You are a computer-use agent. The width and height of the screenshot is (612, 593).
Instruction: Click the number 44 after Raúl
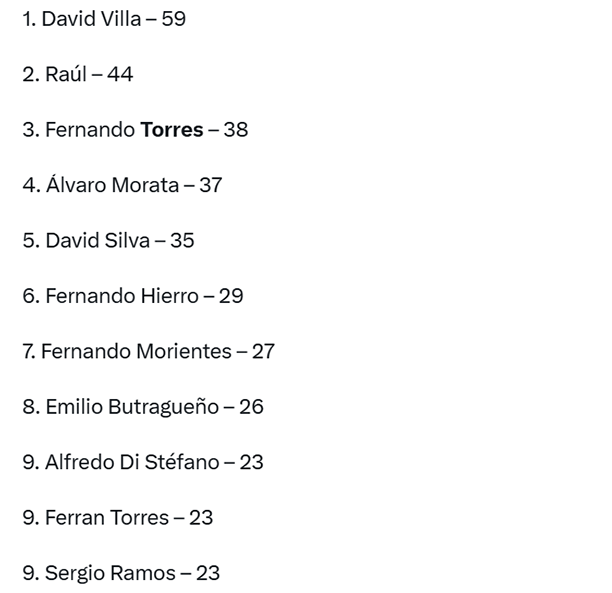point(120,74)
